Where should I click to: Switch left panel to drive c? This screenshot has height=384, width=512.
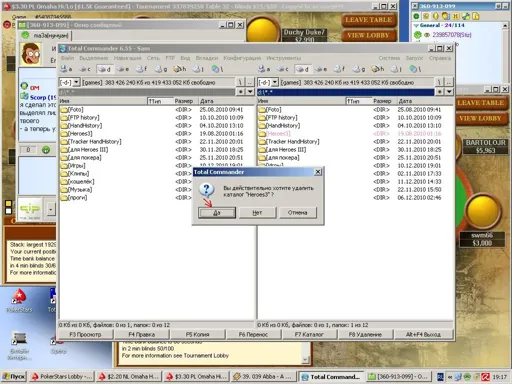click(84, 69)
